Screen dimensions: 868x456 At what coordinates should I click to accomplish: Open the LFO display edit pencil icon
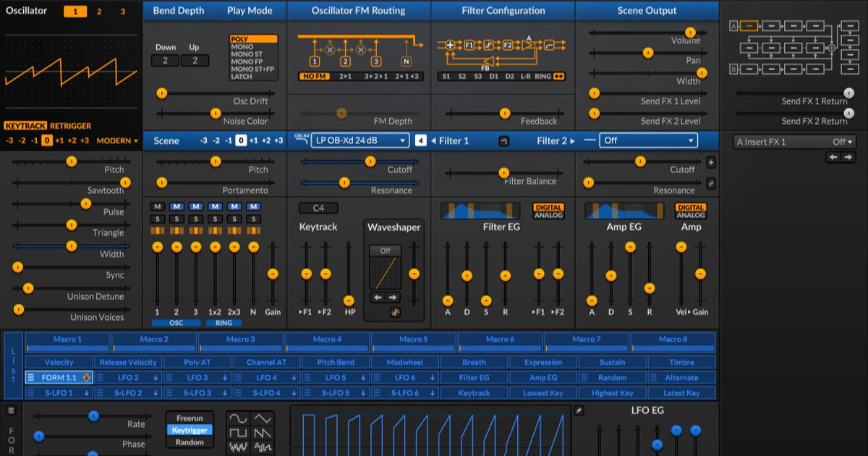point(578,410)
